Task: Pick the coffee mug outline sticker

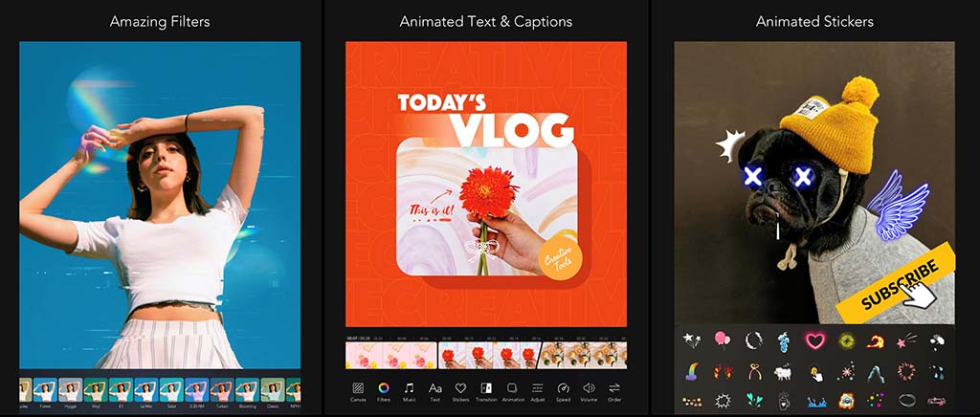Action: click(x=784, y=402)
